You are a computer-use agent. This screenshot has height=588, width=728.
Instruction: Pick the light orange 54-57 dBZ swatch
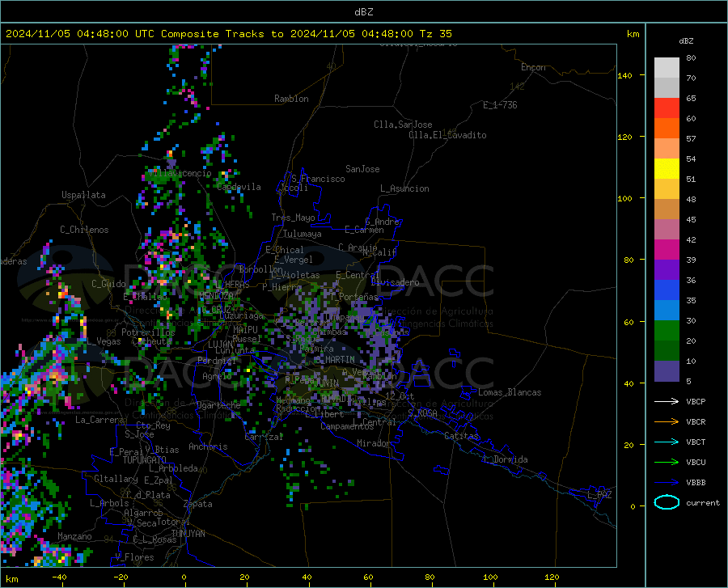(x=667, y=149)
